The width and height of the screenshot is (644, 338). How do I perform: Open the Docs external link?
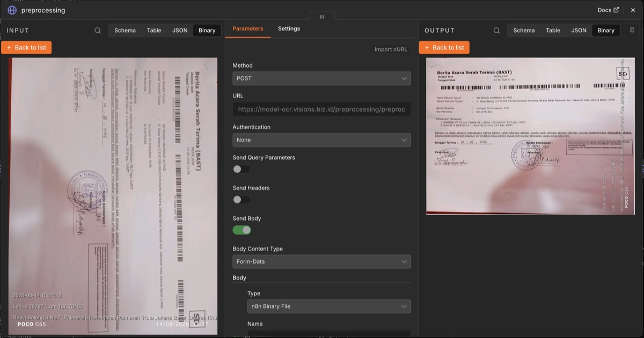608,10
